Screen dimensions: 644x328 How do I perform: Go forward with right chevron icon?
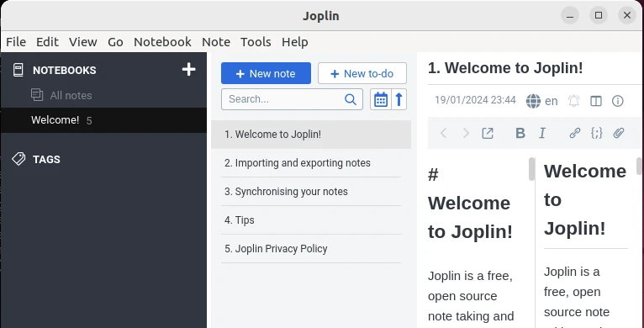(466, 133)
